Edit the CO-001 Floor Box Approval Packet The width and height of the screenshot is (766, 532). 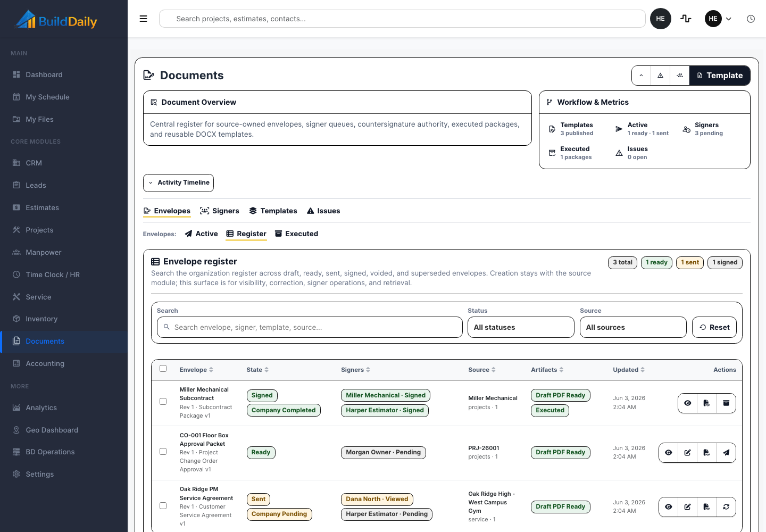pos(688,453)
